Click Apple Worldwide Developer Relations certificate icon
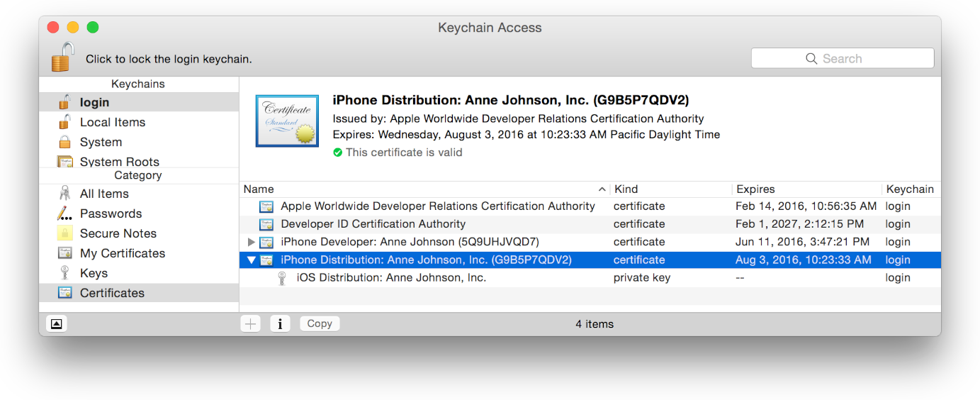 click(266, 207)
